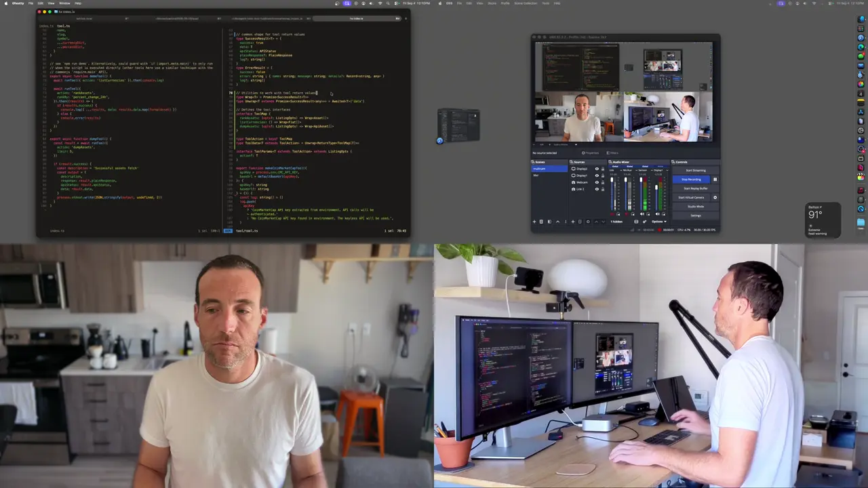Open Properties of the selected source
This screenshot has height=488, width=868.
[x=591, y=152]
